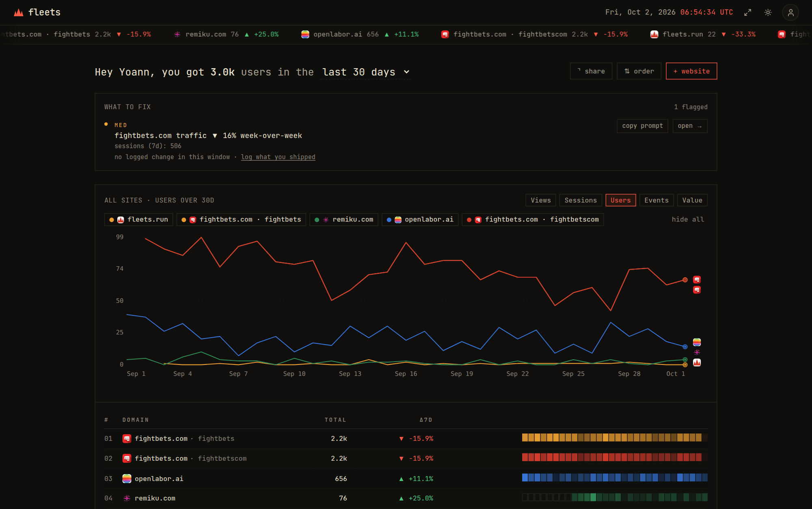Toggle fleets.run series in legend
The image size is (812, 509).
[x=139, y=220]
